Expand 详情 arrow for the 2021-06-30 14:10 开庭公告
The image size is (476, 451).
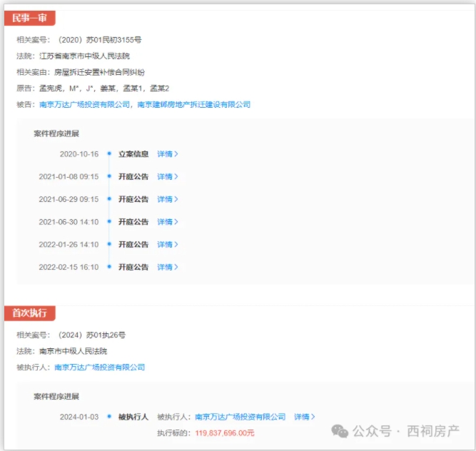coord(176,222)
